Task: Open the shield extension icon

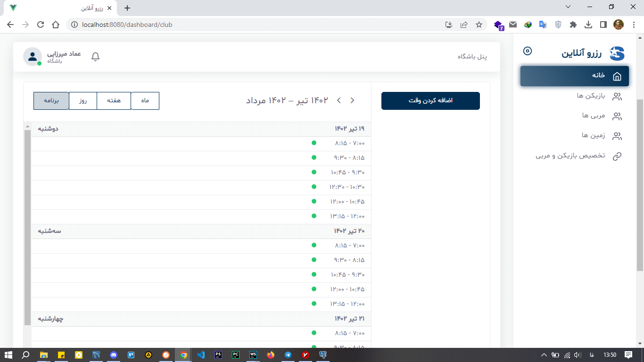Action: point(558,25)
